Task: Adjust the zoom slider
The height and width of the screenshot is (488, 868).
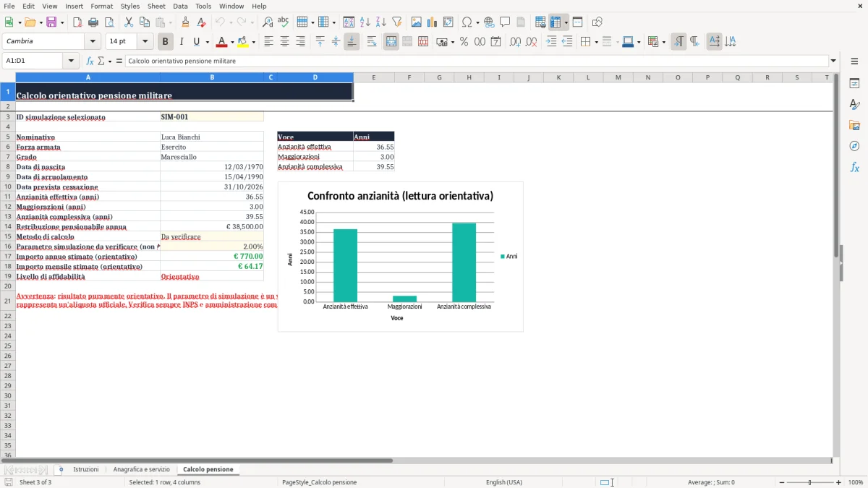Action: click(809, 482)
